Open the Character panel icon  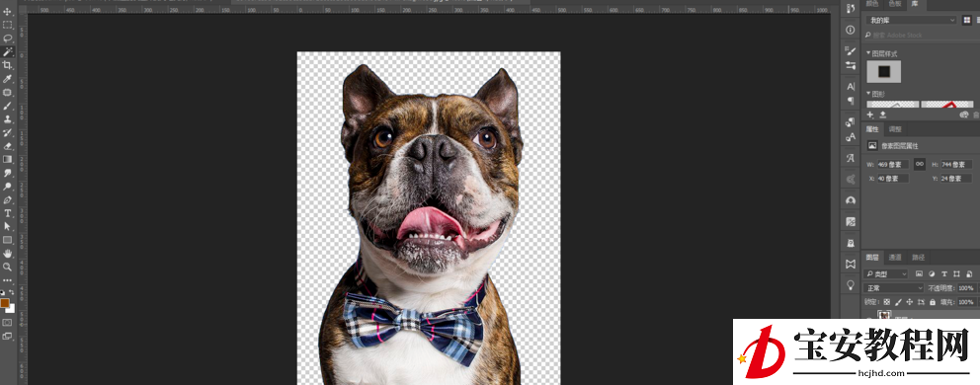(x=850, y=86)
